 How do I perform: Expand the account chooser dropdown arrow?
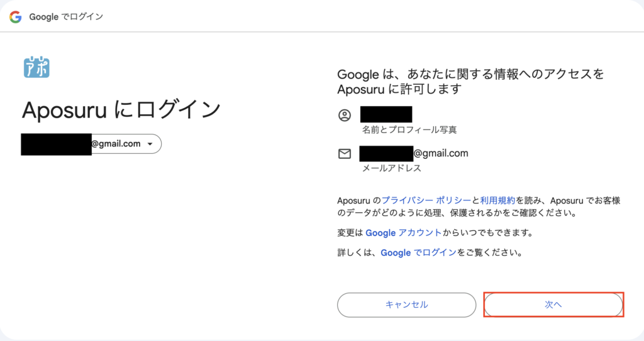pos(150,144)
